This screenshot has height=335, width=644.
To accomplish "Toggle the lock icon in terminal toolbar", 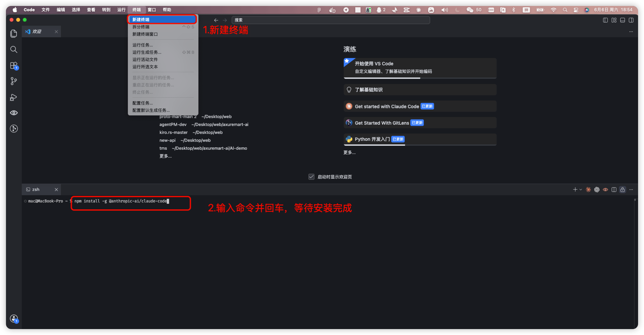I will [623, 190].
